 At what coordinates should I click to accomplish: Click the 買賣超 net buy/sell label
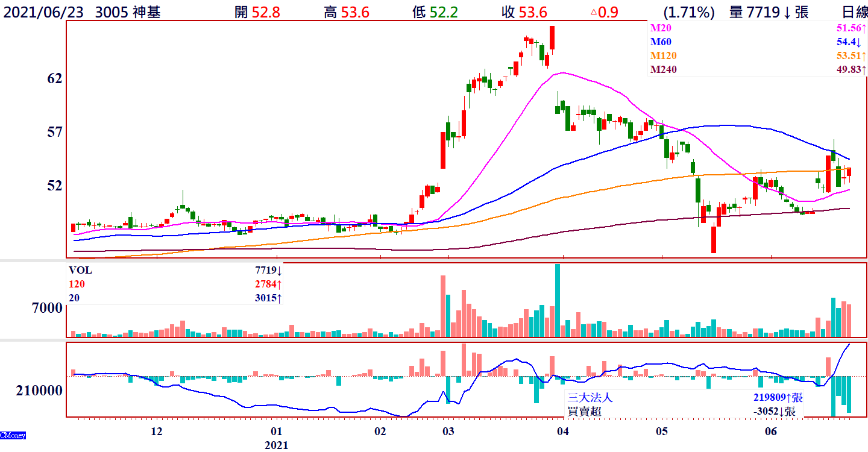(x=584, y=412)
